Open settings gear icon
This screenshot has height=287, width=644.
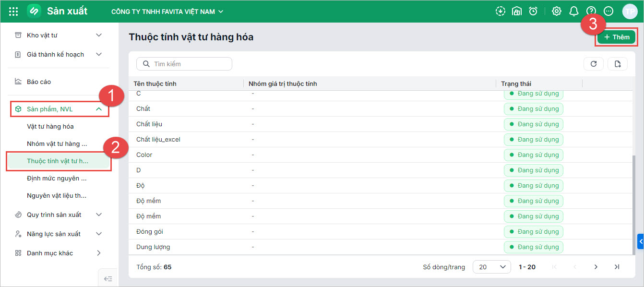pos(557,11)
